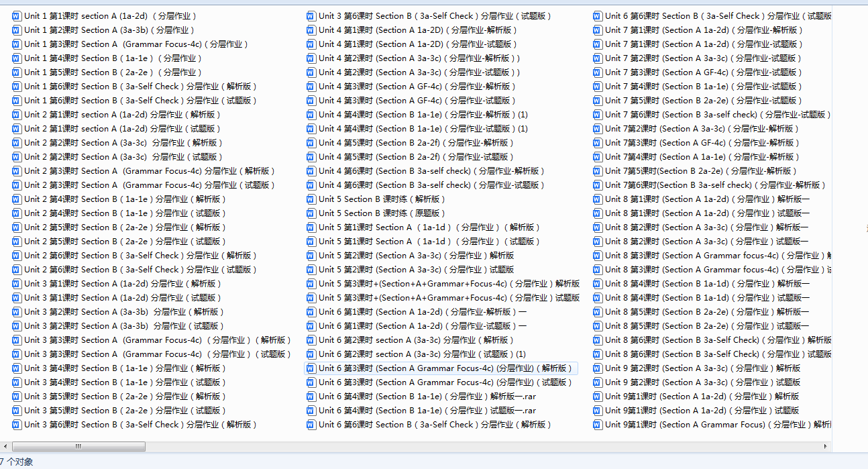The image size is (868, 469).
Task: Select file name Unit 6 第4课时 试题版一.rar
Action: (x=427, y=410)
